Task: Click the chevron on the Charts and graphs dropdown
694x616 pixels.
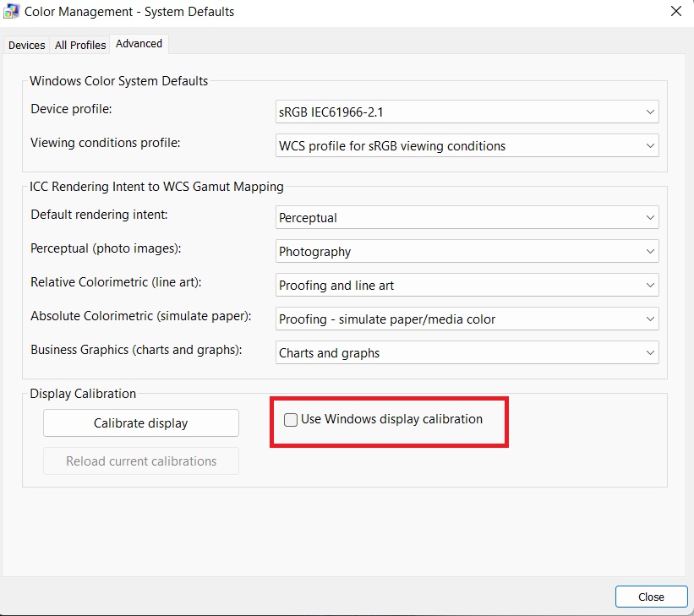Action: (650, 352)
